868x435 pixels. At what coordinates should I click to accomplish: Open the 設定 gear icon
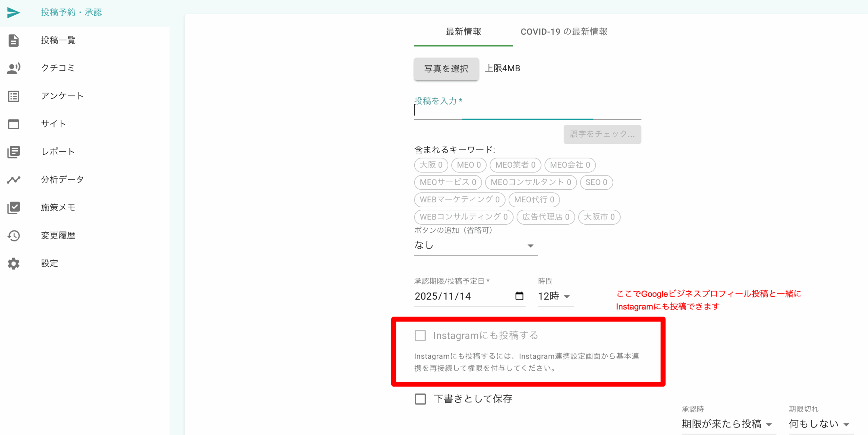coord(14,263)
